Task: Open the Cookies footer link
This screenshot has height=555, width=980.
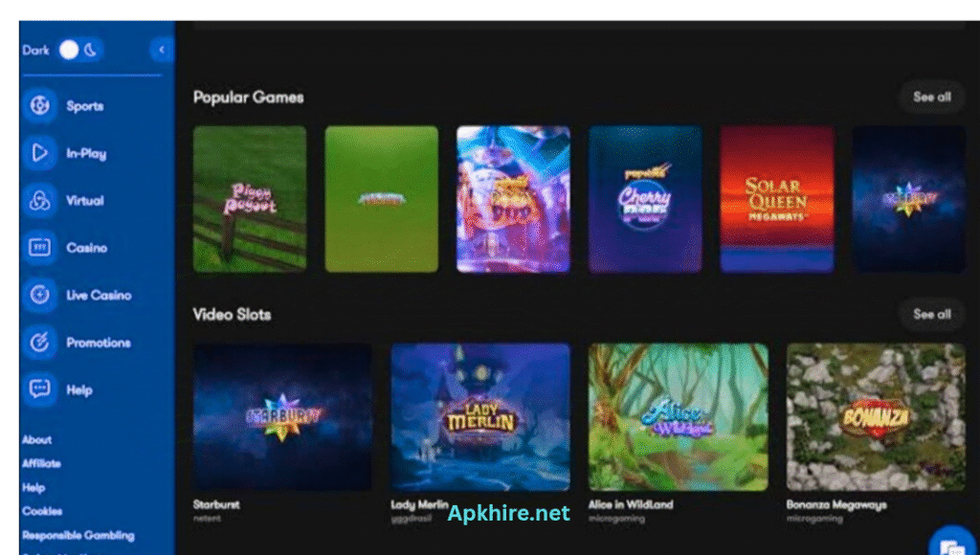Action: click(x=42, y=511)
